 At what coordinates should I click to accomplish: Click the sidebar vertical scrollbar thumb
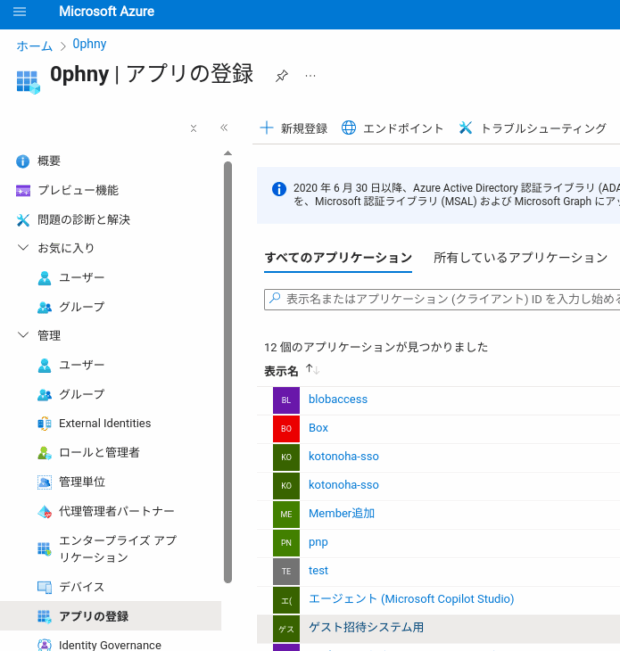(228, 372)
